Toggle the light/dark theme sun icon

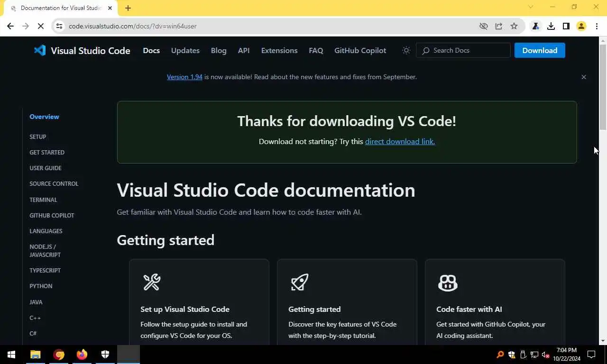tap(406, 50)
